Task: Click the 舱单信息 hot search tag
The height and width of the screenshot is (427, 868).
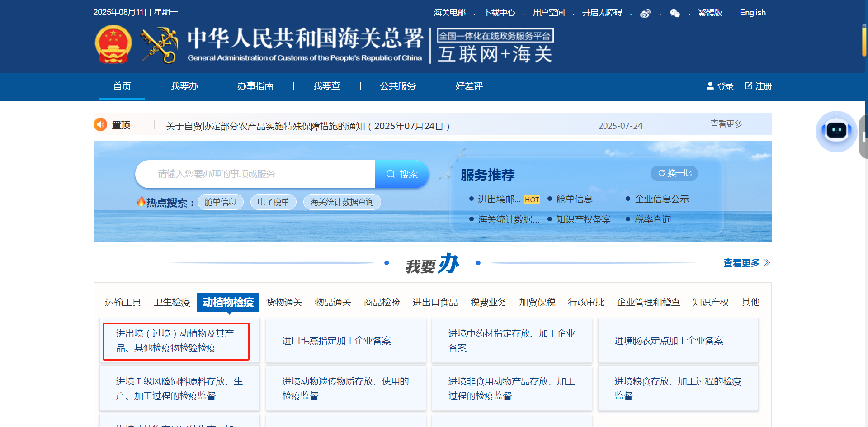Action: point(220,202)
